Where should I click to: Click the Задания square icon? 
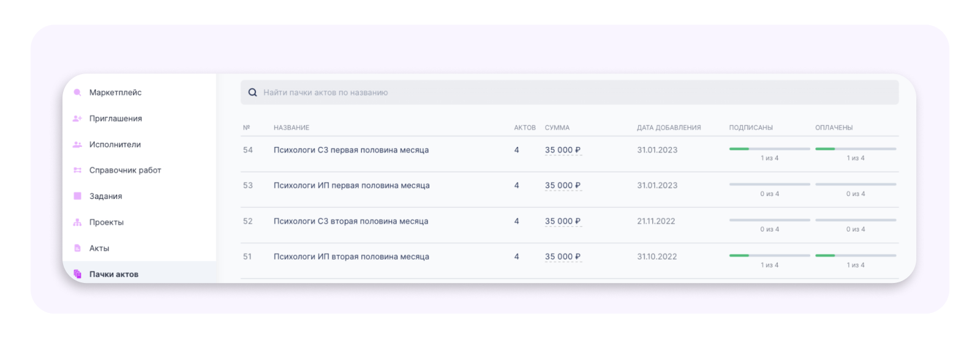(x=77, y=196)
